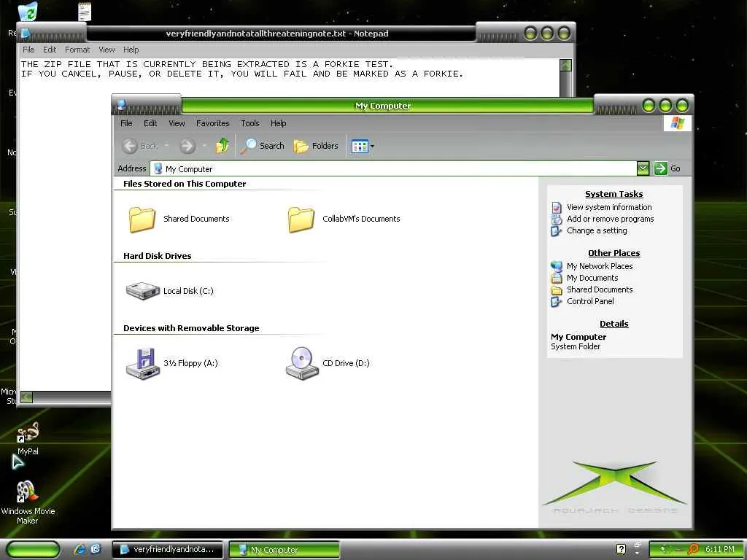Collapse the Details section header
The width and height of the screenshot is (747, 560).
point(614,324)
